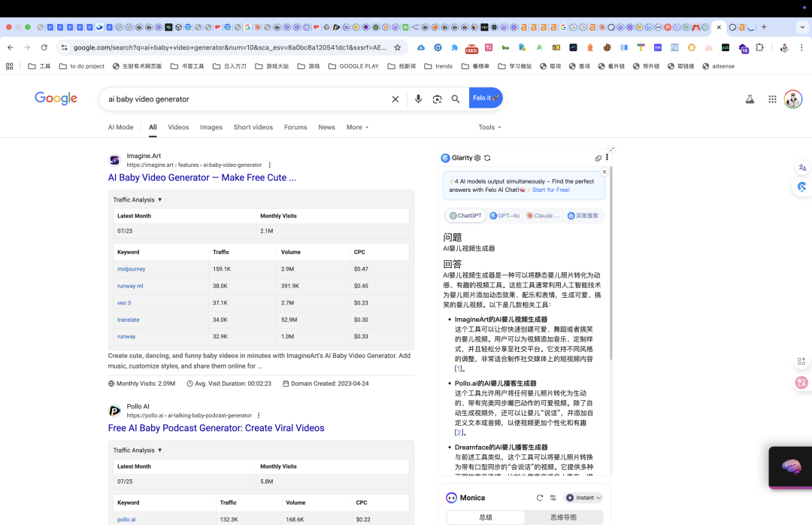This screenshot has height=525, width=812.
Task: Open the Short videos tab
Action: pyautogui.click(x=253, y=127)
